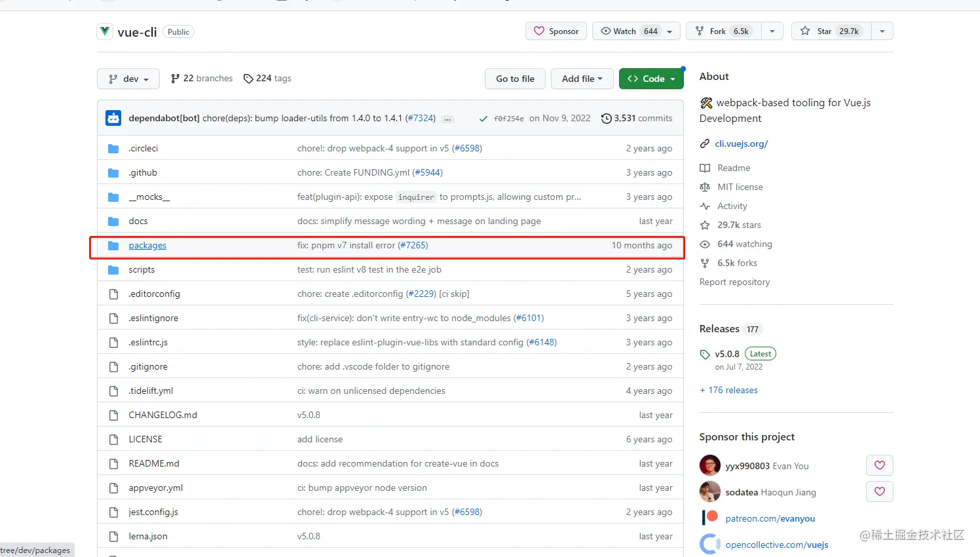The width and height of the screenshot is (980, 557).
Task: Click the Readme book icon
Action: [x=705, y=168]
